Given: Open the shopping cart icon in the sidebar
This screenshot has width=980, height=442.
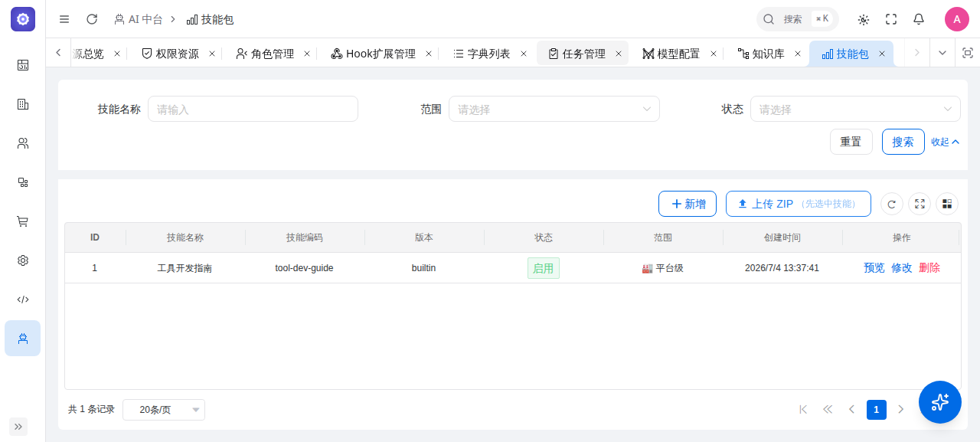Looking at the screenshot, I should tap(23, 221).
